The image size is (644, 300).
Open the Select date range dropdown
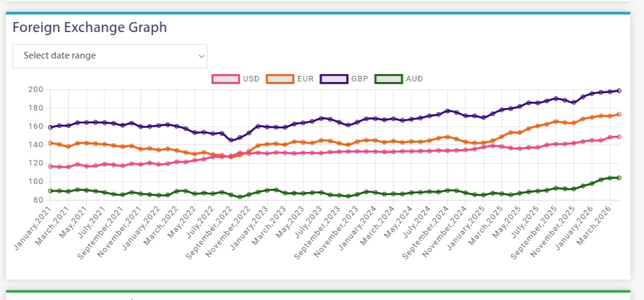(110, 56)
